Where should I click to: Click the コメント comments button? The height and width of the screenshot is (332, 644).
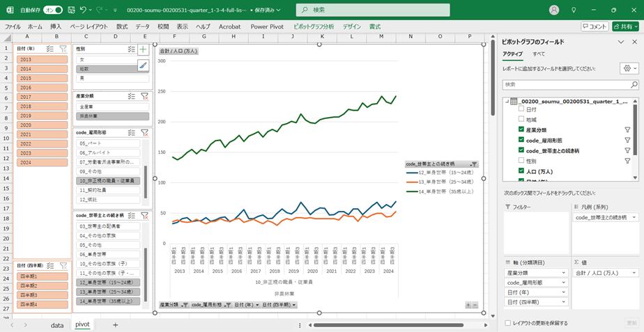click(594, 26)
